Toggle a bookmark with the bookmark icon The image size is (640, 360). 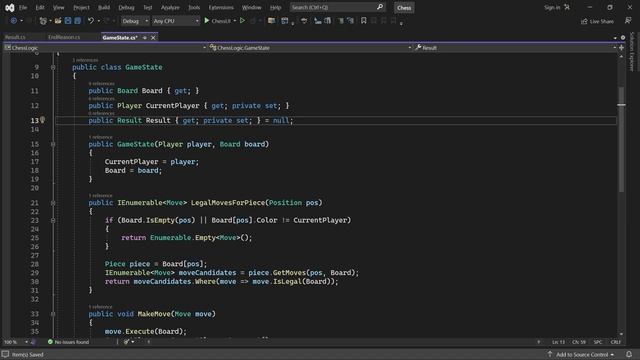[x=363, y=21]
